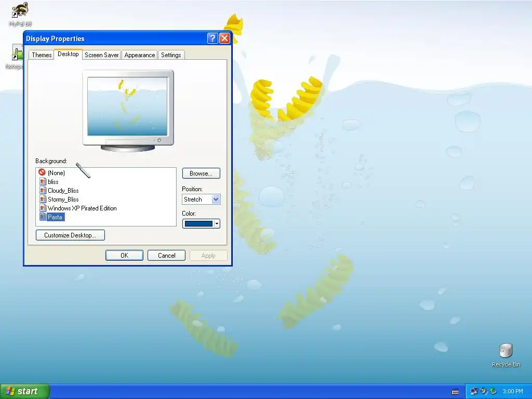Switch to the Themes tab
This screenshot has width=532, height=399.
point(42,55)
